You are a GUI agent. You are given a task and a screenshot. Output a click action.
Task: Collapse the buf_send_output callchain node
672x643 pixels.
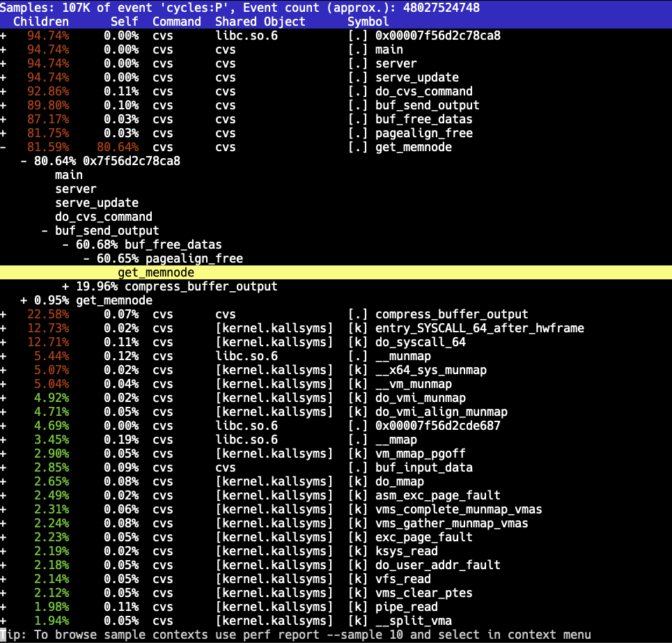pos(45,231)
